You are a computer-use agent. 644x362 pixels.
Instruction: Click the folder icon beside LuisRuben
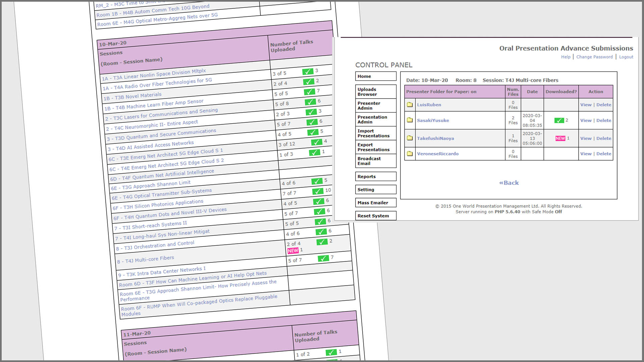tap(410, 105)
